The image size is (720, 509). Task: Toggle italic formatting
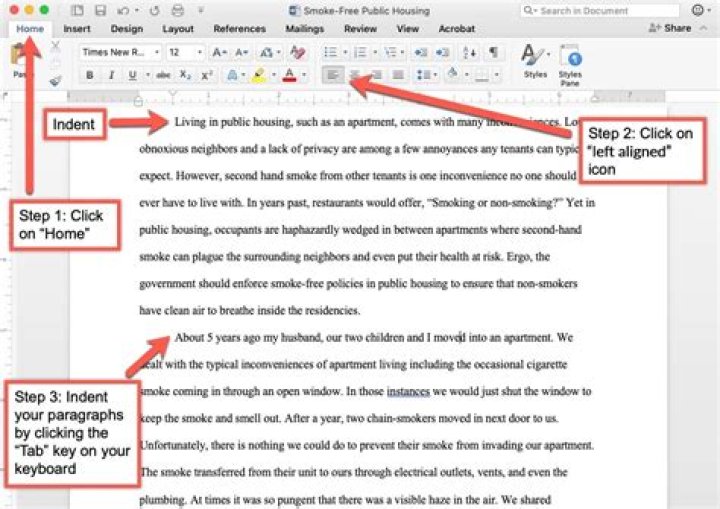tap(109, 75)
